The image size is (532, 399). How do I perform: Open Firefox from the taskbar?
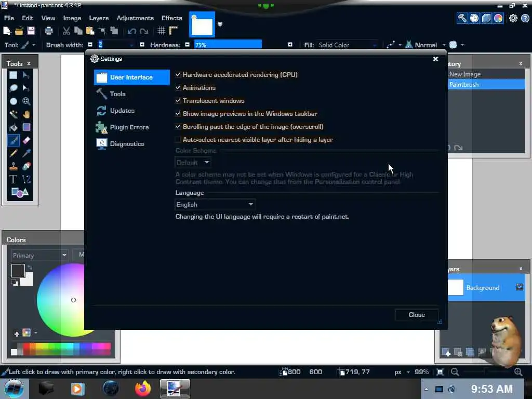pos(143,389)
